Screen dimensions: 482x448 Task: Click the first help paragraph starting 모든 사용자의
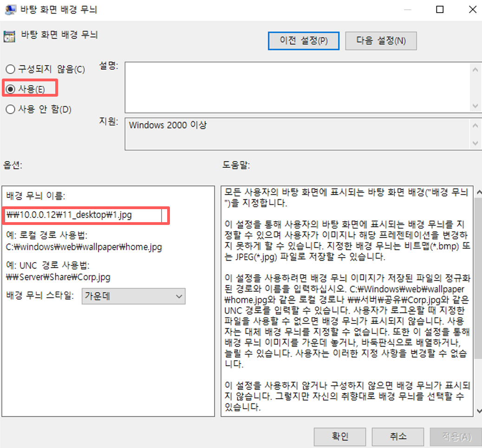[346, 198]
